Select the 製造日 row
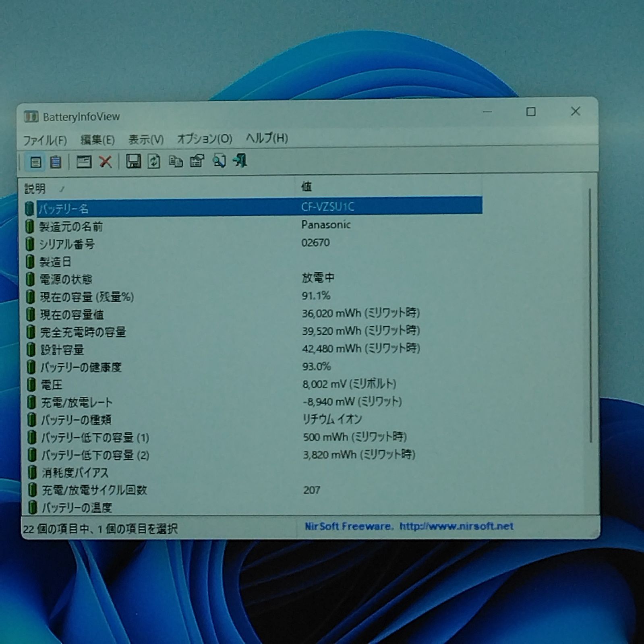Viewport: 644px width, 644px height. [254, 261]
